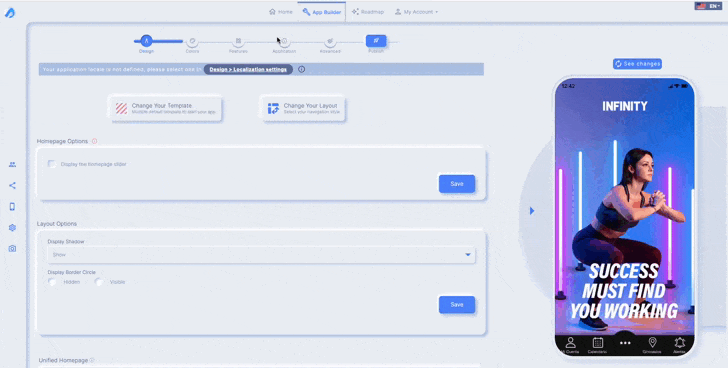
Task: Open the Application step
Action: point(284,41)
